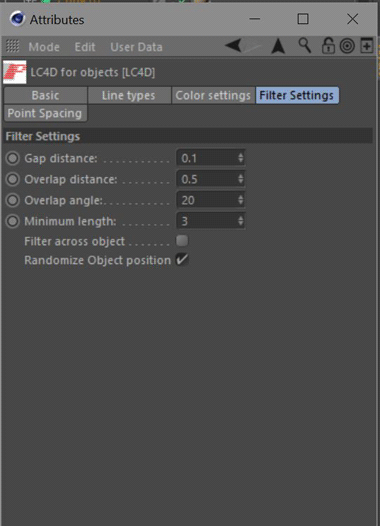Open the magnifier search icon
Image resolution: width=380 pixels, height=526 pixels.
(305, 45)
